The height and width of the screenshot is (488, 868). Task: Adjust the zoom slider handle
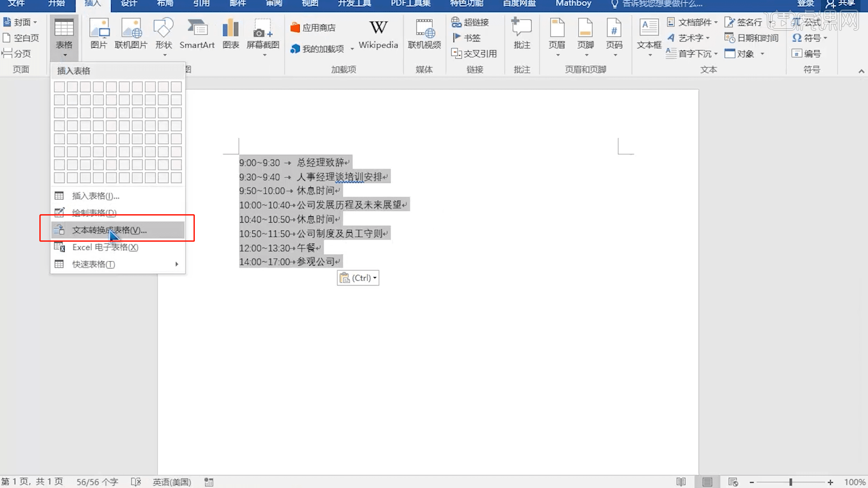791,483
